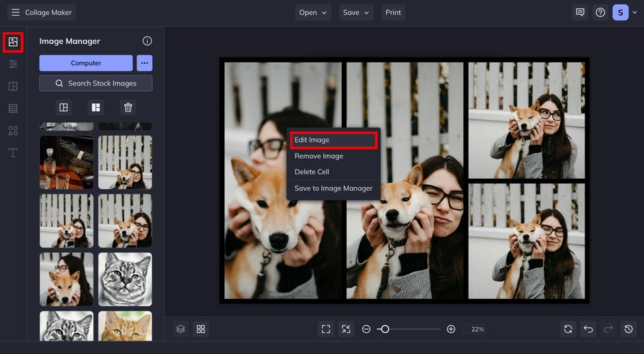Open the help question mark icon
The image size is (644, 354).
tap(600, 12)
